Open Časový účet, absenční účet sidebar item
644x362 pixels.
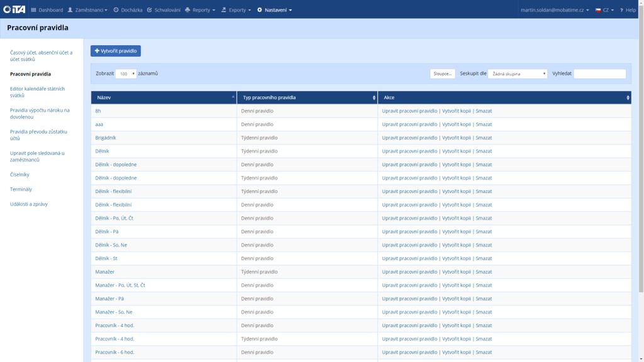click(x=41, y=56)
